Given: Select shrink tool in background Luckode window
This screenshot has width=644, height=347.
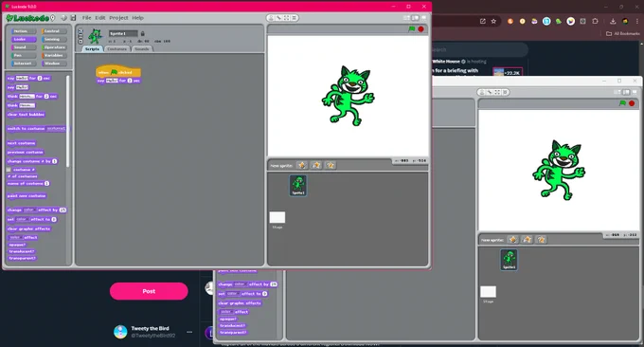Looking at the screenshot, I should coord(505,92).
